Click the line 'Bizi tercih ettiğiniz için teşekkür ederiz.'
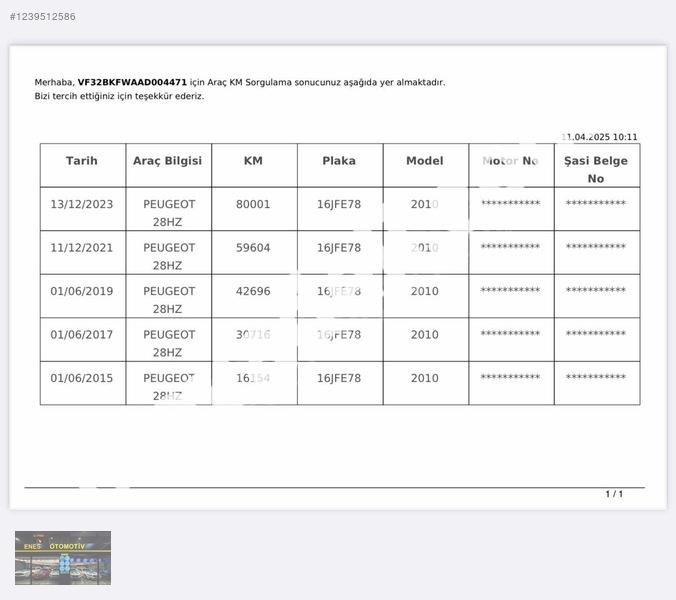 pos(119,96)
